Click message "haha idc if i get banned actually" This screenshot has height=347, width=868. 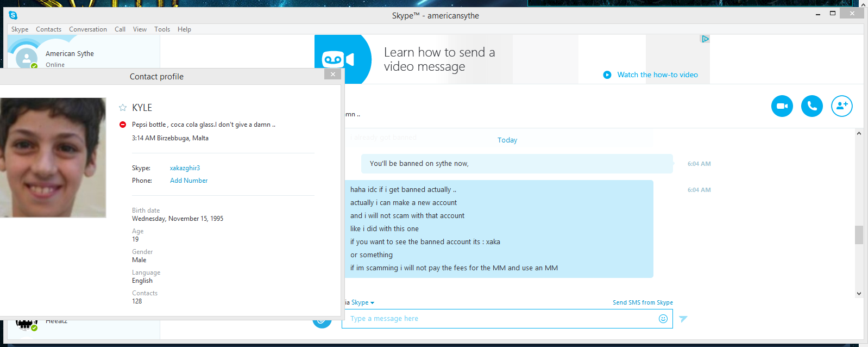(x=403, y=190)
